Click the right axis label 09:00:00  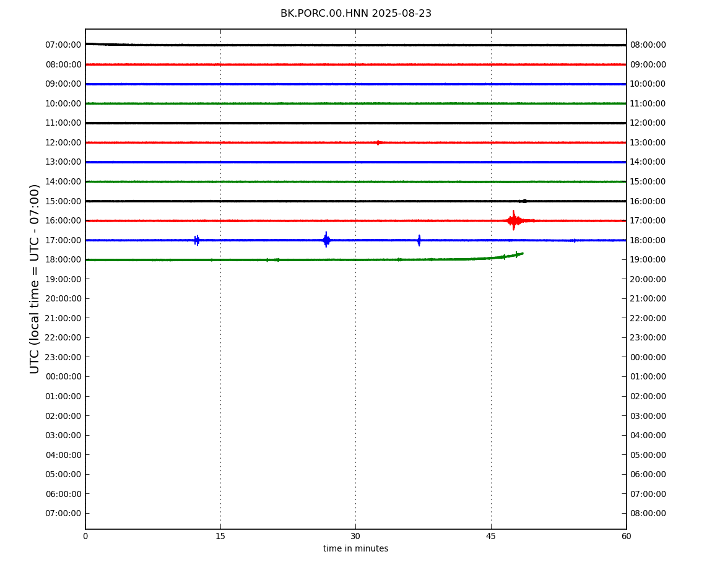pos(648,64)
